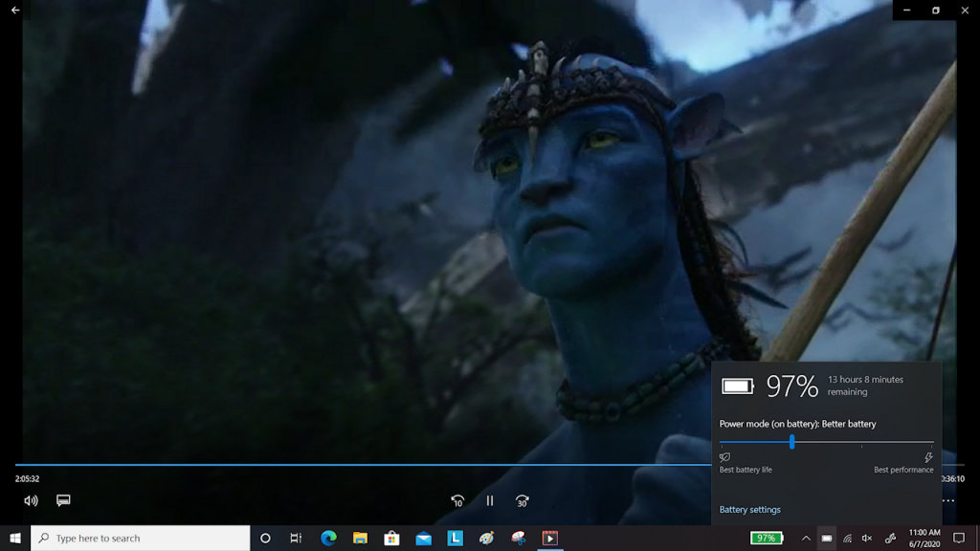Screen dimensions: 980x551
Task: Open Task View on the taskbar
Action: (296, 538)
